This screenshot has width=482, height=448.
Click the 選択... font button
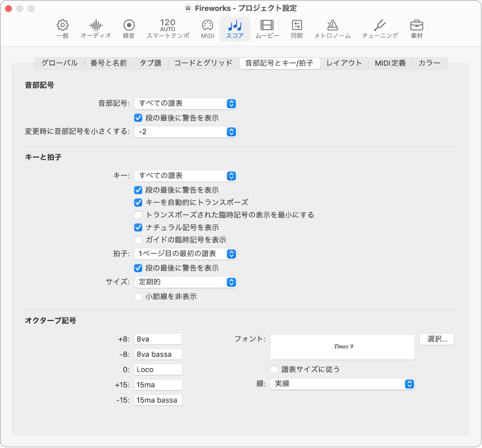pyautogui.click(x=436, y=339)
